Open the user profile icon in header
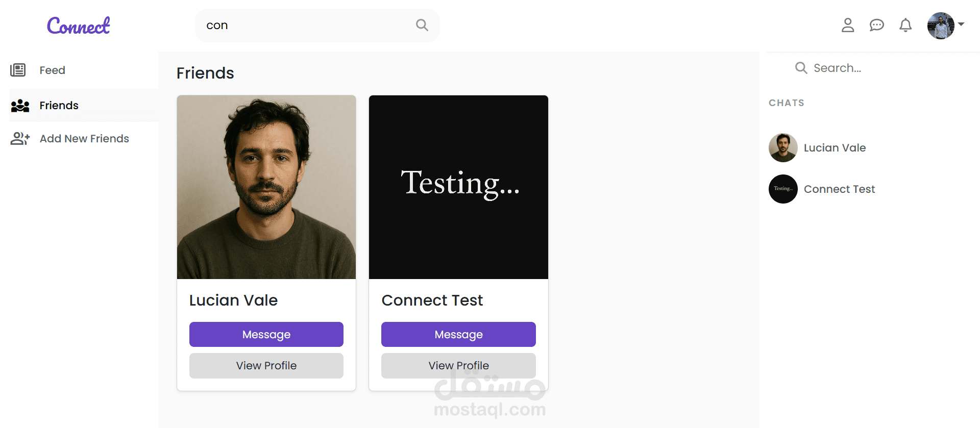This screenshot has width=980, height=428. [x=848, y=25]
